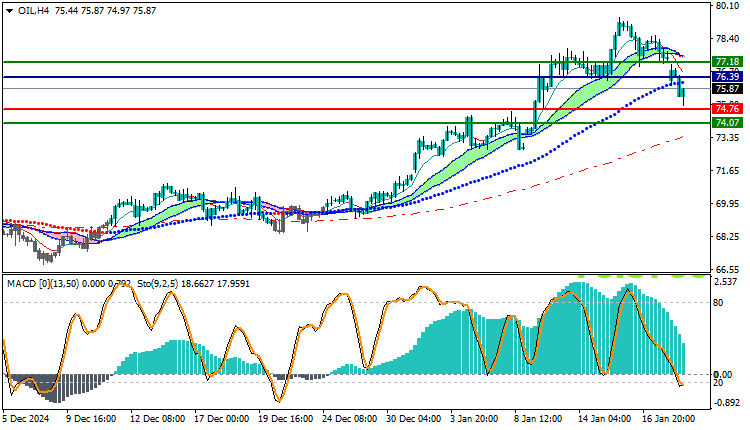Click the 9 Dec 16:00 time label
The width and height of the screenshot is (750, 430).
pyautogui.click(x=91, y=419)
